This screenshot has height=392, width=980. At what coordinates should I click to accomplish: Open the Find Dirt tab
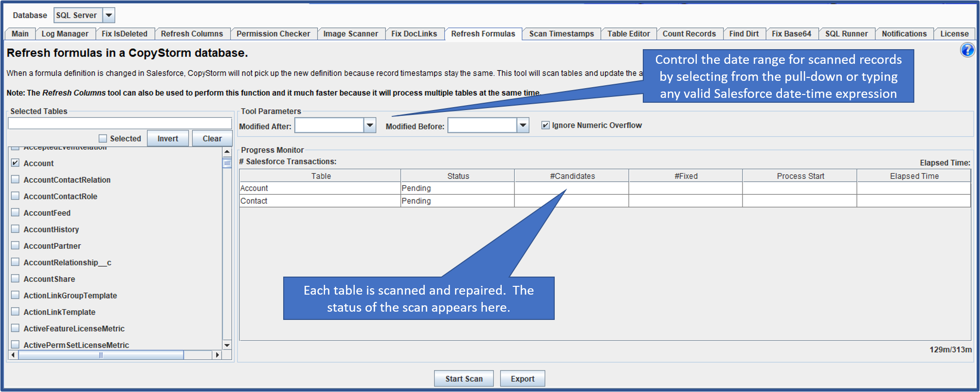[744, 34]
